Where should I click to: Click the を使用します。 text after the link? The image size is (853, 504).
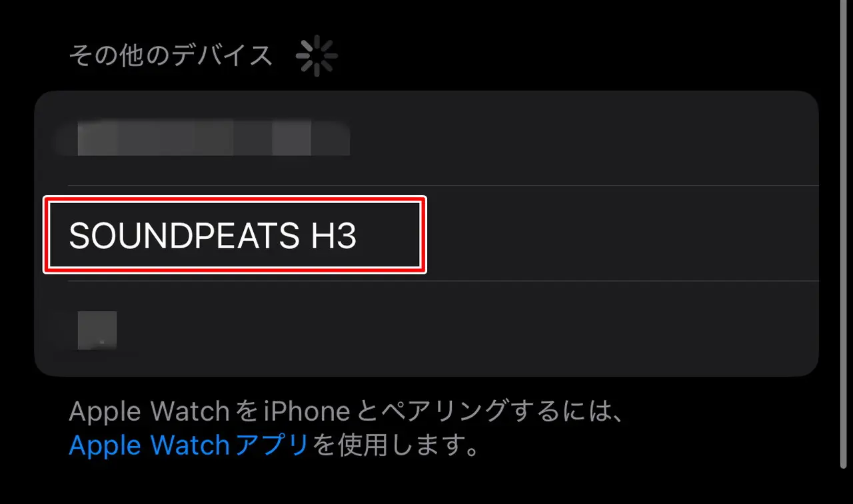[396, 445]
